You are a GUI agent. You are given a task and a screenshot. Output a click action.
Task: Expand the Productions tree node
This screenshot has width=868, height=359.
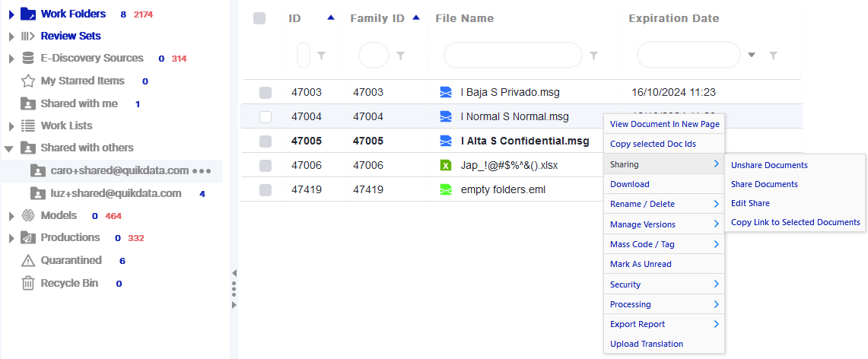[x=11, y=238]
